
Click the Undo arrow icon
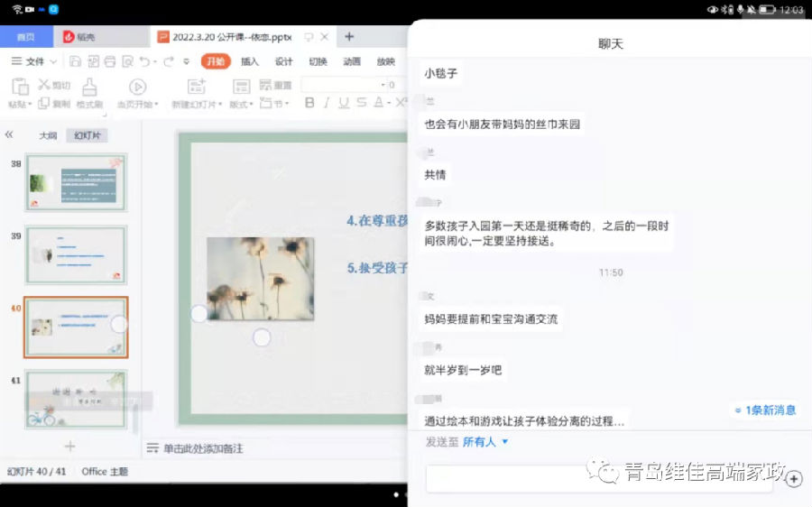(x=145, y=61)
